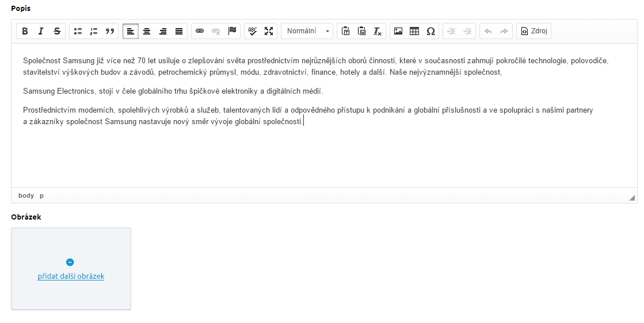Align text to the left

pyautogui.click(x=131, y=31)
